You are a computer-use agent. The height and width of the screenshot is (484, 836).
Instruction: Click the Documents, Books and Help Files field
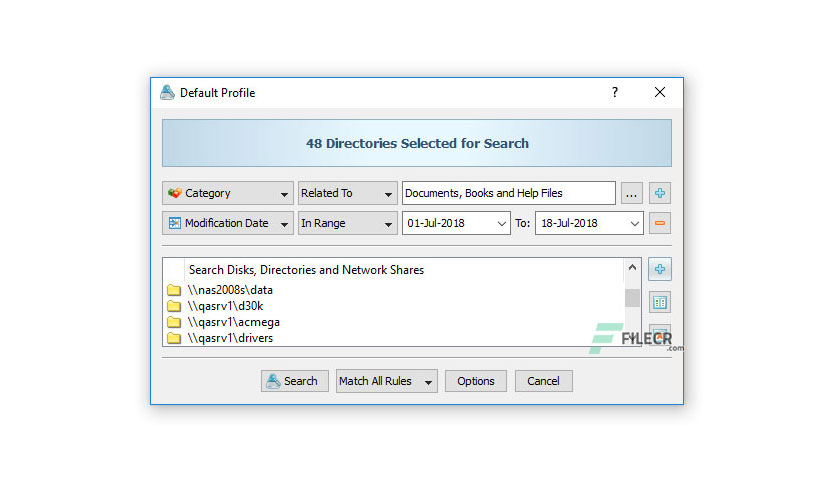(x=509, y=193)
